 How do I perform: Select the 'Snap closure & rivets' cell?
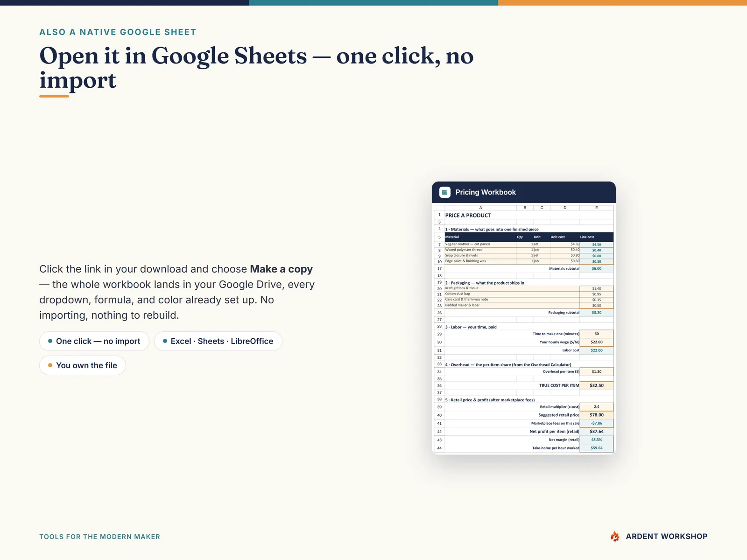pyautogui.click(x=480, y=255)
